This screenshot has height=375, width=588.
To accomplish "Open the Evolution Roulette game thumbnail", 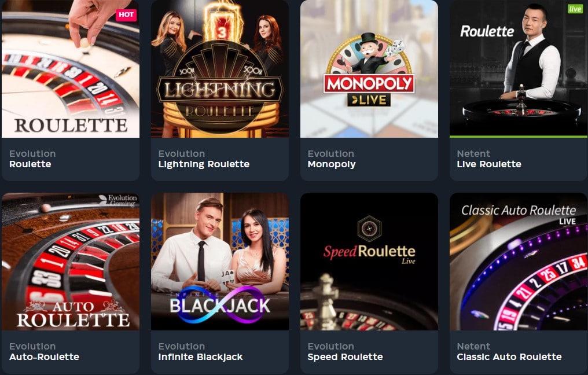I will [71, 69].
